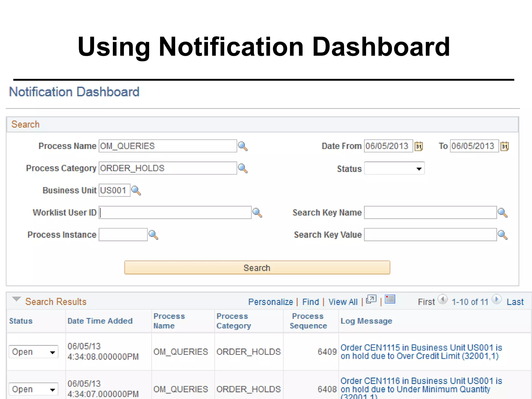
Task: Change status dropdown for order CEN1116 row
Action: pos(34,389)
